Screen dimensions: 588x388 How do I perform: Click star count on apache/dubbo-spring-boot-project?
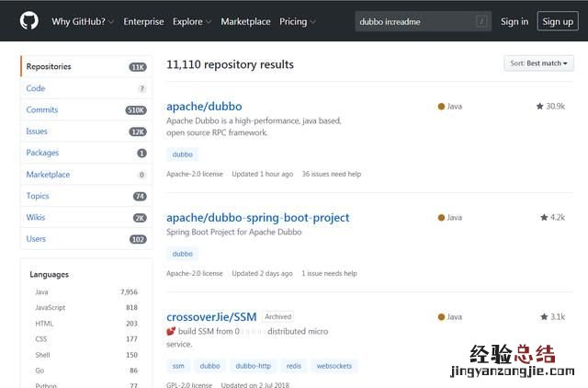558,218
